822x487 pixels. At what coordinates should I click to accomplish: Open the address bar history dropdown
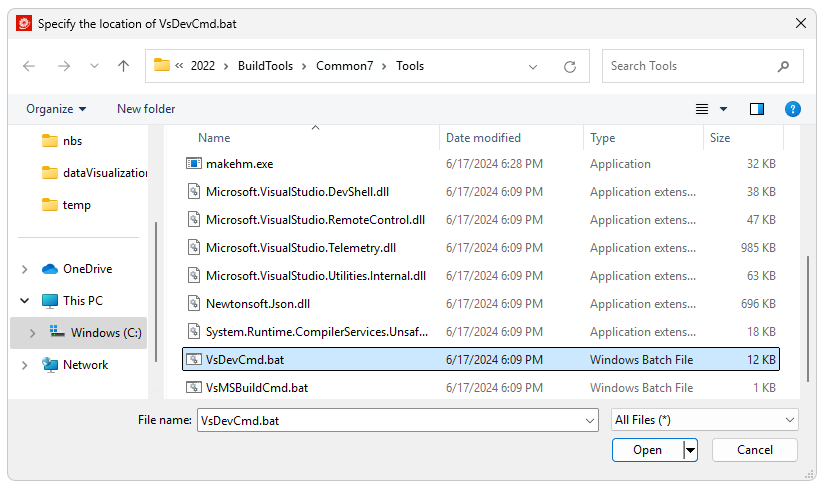coord(533,67)
